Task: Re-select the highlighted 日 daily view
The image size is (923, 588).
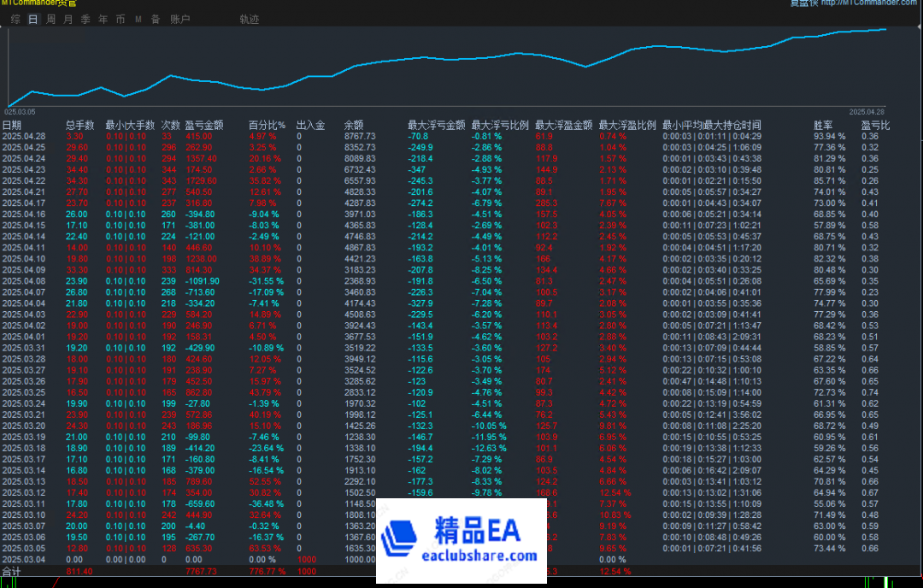Action: [32, 18]
